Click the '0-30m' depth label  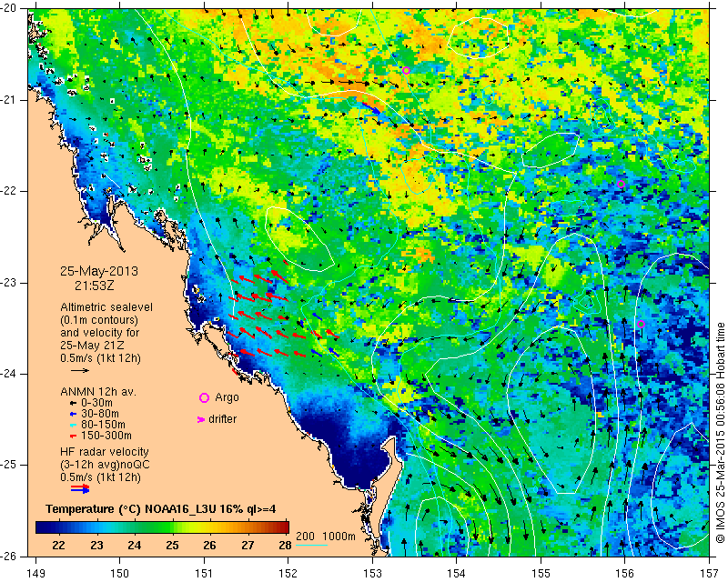click(x=96, y=403)
